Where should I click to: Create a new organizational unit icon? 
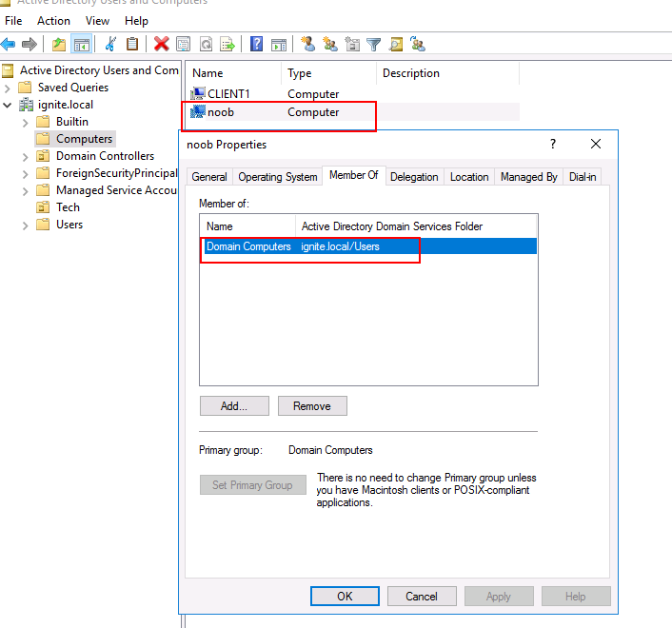tap(352, 44)
